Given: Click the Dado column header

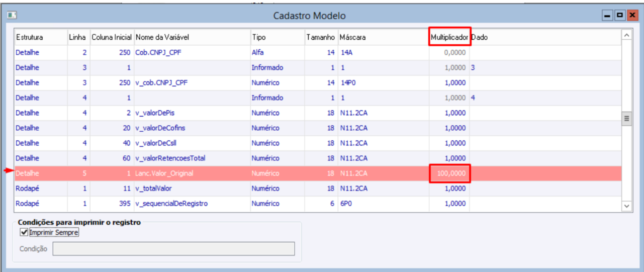Looking at the screenshot, I should point(545,38).
